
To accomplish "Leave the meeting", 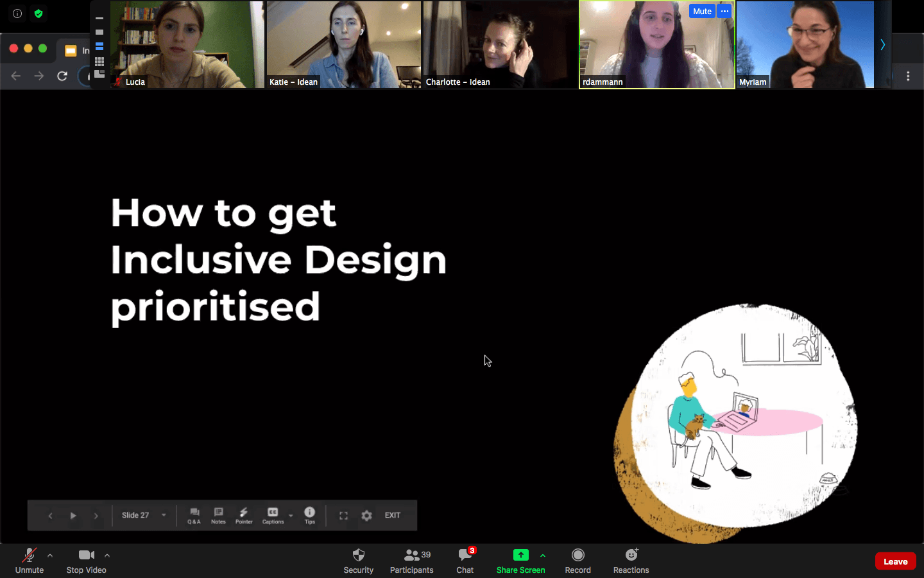I will click(896, 561).
